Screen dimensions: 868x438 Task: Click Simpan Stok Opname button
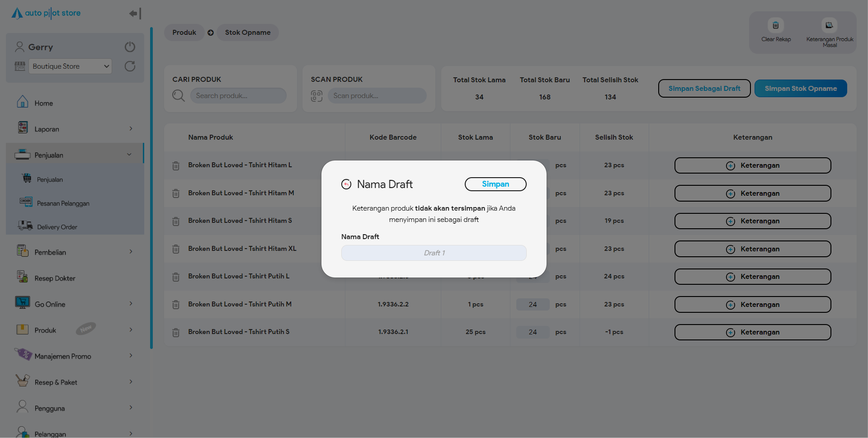coord(800,89)
